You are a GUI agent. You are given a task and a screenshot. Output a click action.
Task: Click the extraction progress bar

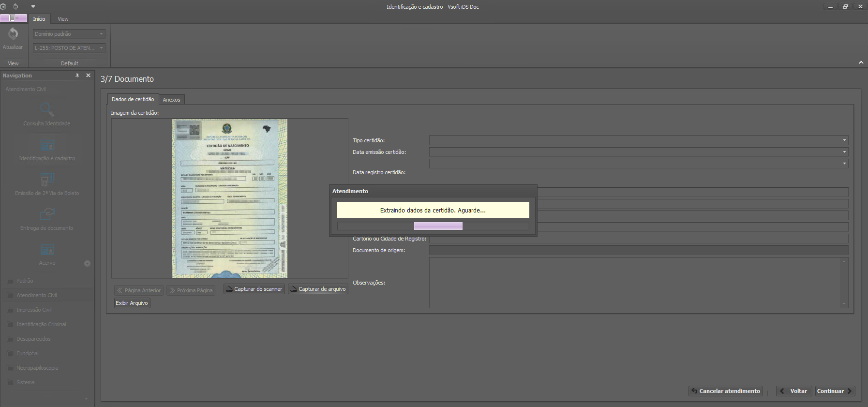point(433,226)
